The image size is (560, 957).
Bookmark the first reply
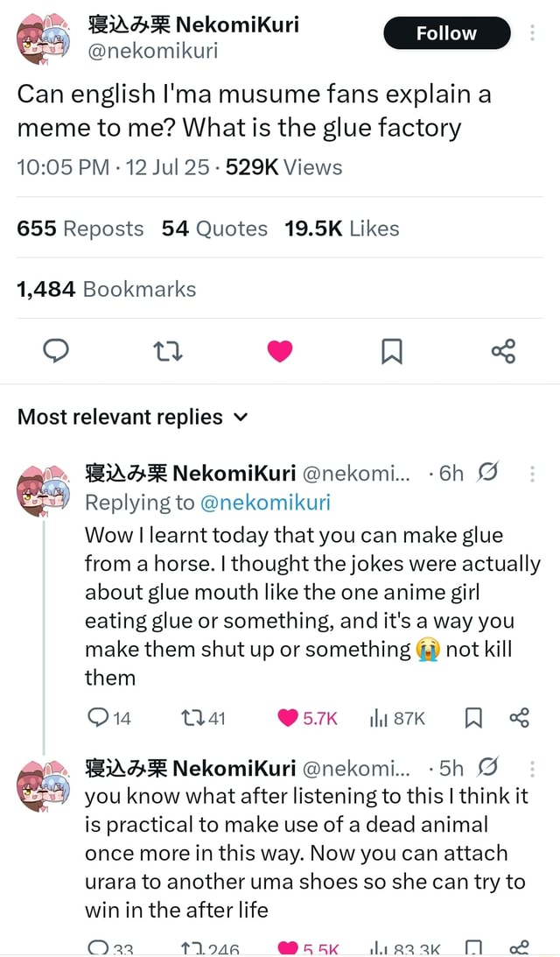472,717
